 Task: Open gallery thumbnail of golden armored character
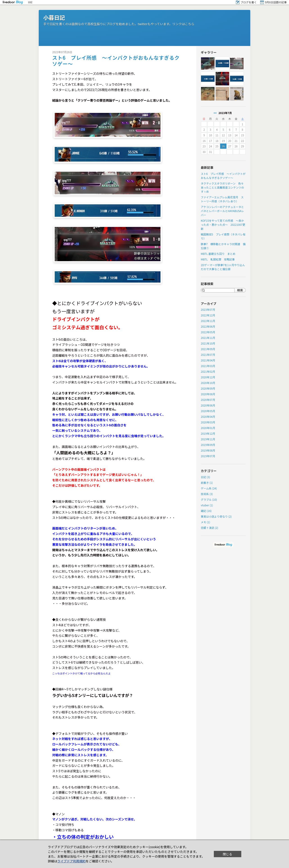click(237, 94)
